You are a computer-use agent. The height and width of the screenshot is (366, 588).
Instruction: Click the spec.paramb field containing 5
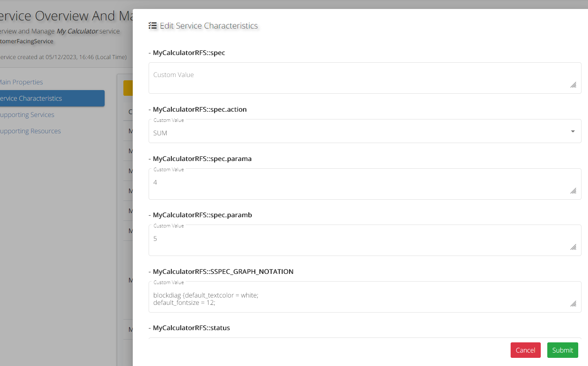(358, 240)
